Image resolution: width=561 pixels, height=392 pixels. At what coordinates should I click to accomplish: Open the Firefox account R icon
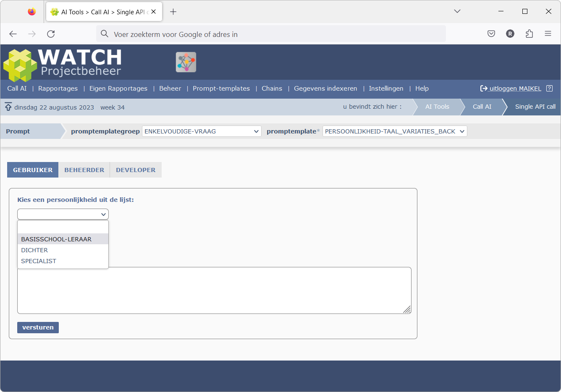pos(510,34)
